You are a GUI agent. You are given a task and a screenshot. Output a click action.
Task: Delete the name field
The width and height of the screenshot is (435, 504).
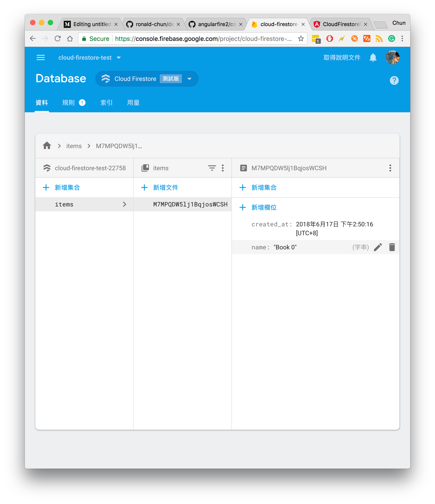tap(392, 247)
